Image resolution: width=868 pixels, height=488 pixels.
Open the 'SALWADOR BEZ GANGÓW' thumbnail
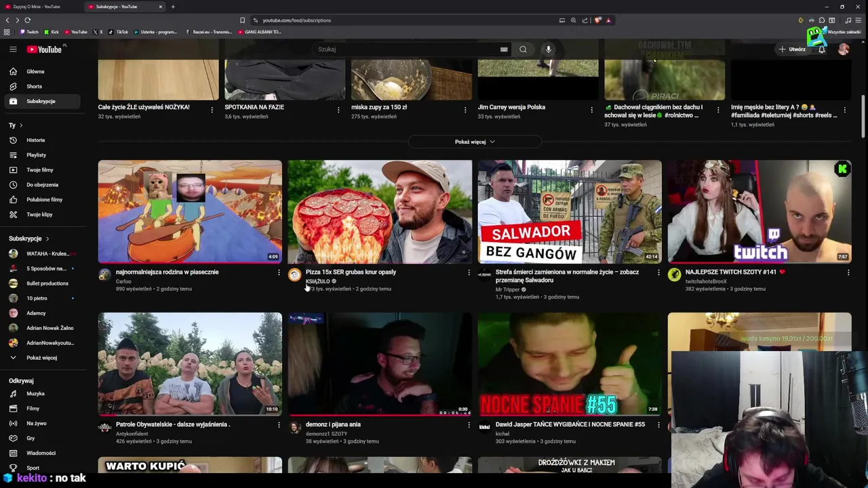pos(570,211)
